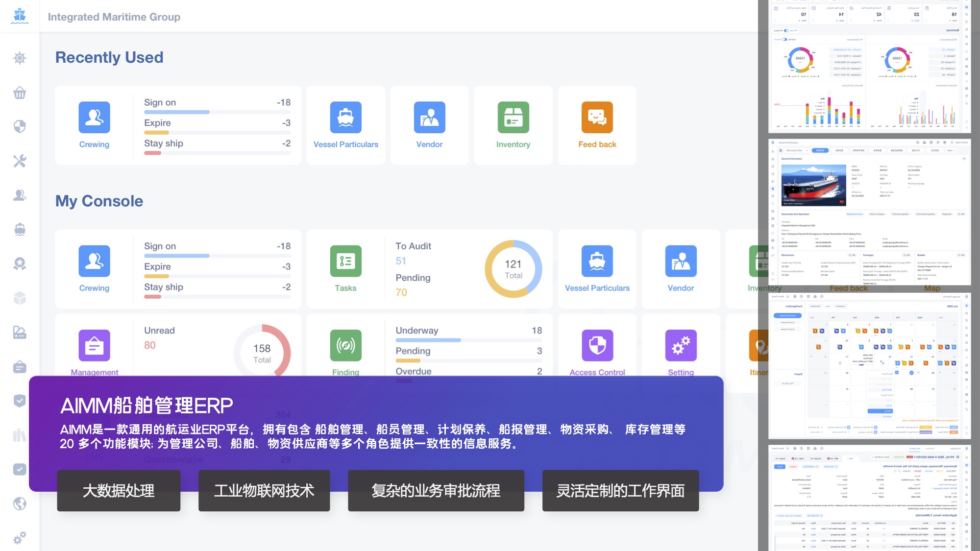Open the briefcase sidebar icon

(20, 367)
